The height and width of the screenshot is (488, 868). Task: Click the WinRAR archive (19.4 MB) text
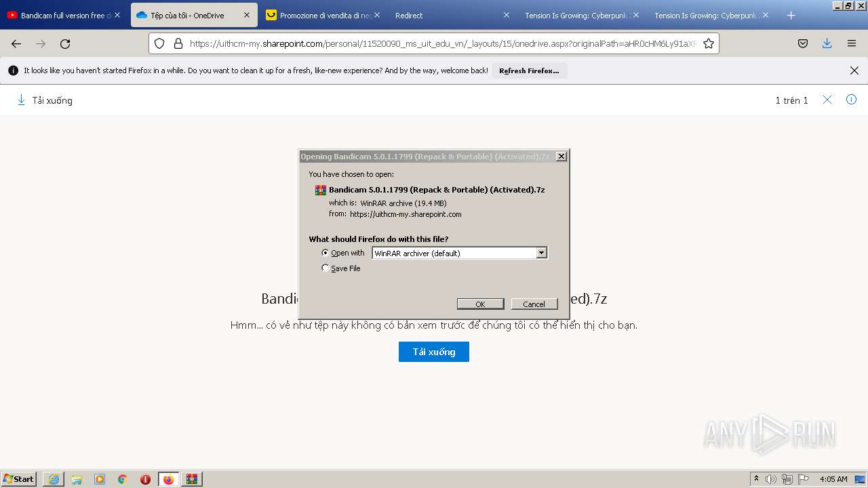click(x=403, y=203)
